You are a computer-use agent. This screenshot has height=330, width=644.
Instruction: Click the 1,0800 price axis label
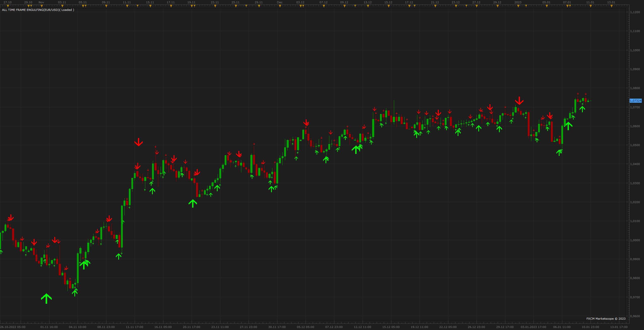[x=635, y=88]
